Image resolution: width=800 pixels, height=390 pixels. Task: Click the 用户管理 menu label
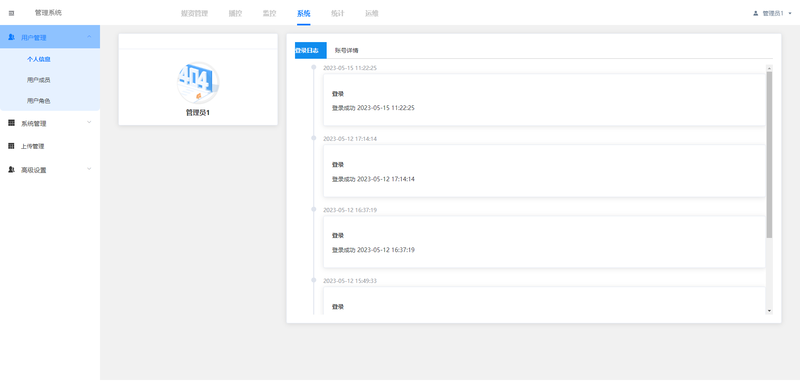[x=34, y=37]
